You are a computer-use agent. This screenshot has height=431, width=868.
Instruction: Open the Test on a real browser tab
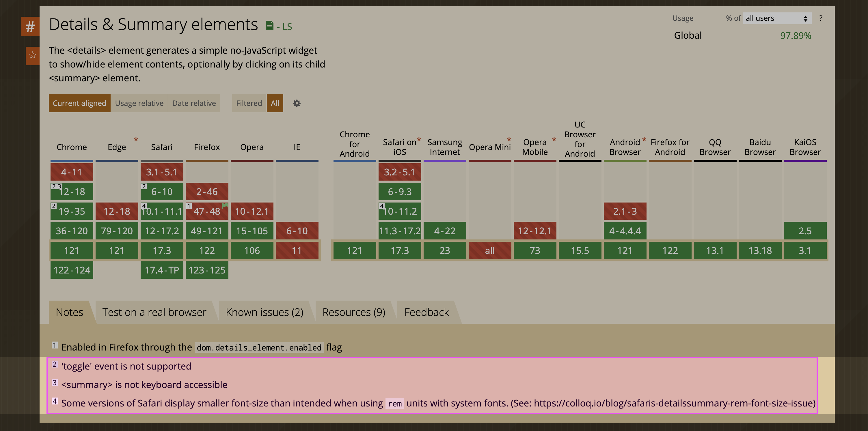pyautogui.click(x=154, y=312)
